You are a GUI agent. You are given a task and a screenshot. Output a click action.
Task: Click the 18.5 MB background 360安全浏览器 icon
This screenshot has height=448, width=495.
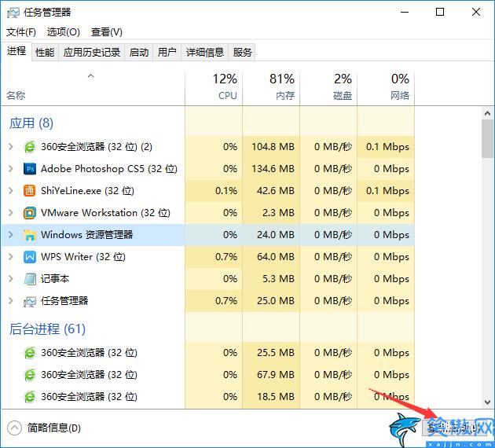click(30, 397)
